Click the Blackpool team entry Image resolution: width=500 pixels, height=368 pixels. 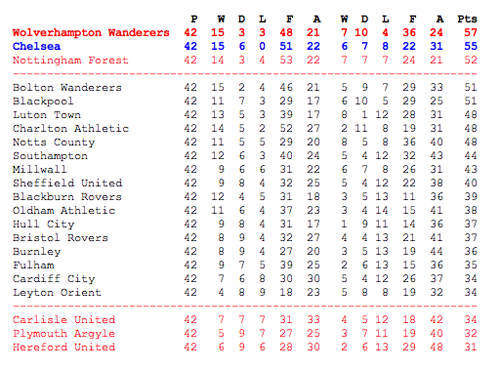tap(43, 101)
